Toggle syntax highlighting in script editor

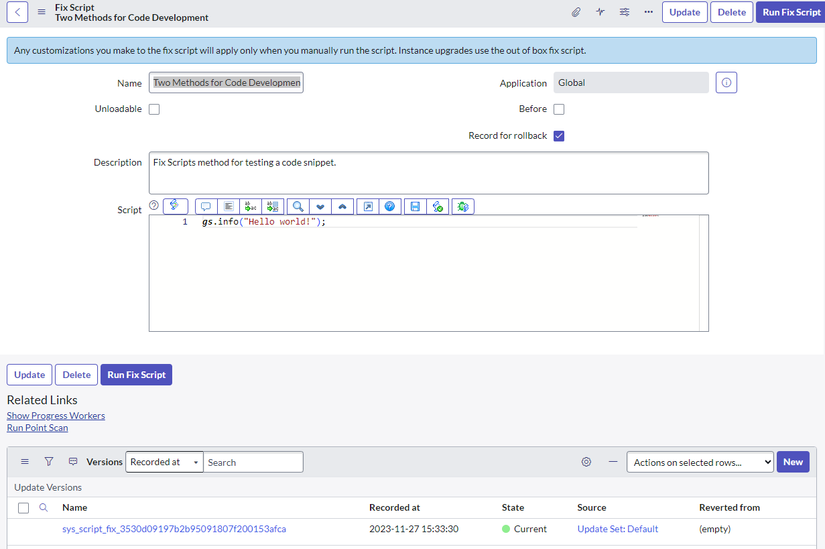(175, 206)
